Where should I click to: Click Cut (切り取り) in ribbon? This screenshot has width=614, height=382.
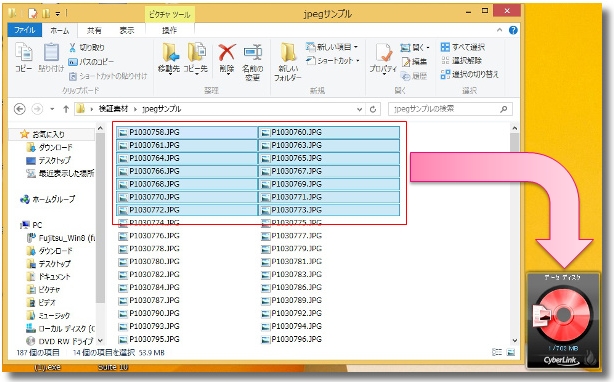pyautogui.click(x=86, y=47)
